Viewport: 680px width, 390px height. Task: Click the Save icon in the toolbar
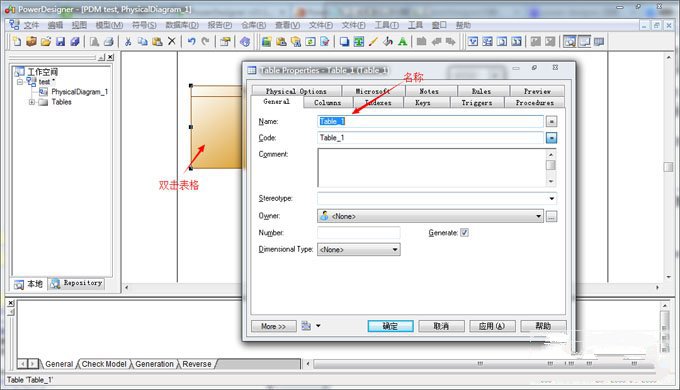(60, 42)
